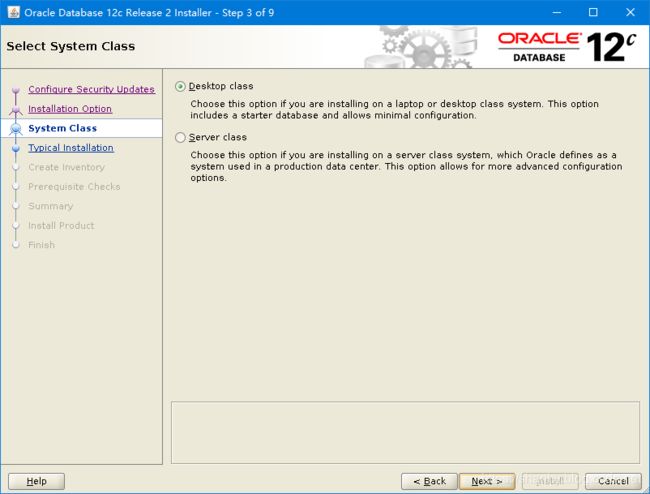Cancel the Oracle installation

click(x=614, y=481)
